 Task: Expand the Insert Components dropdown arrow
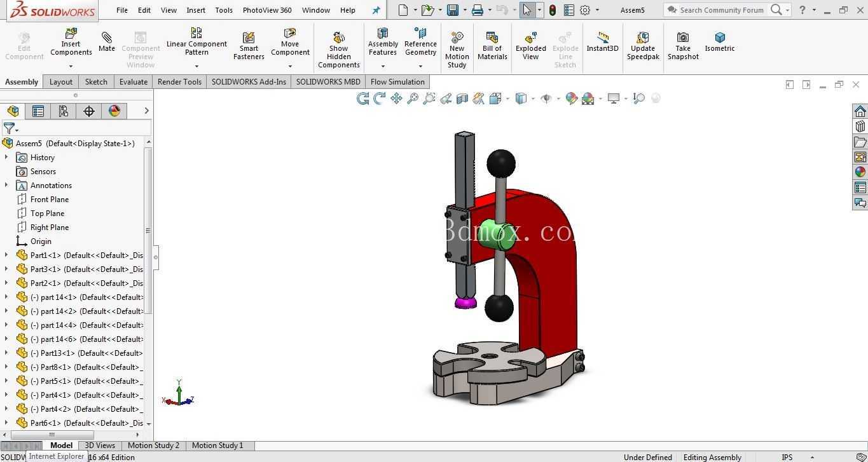pos(71,66)
